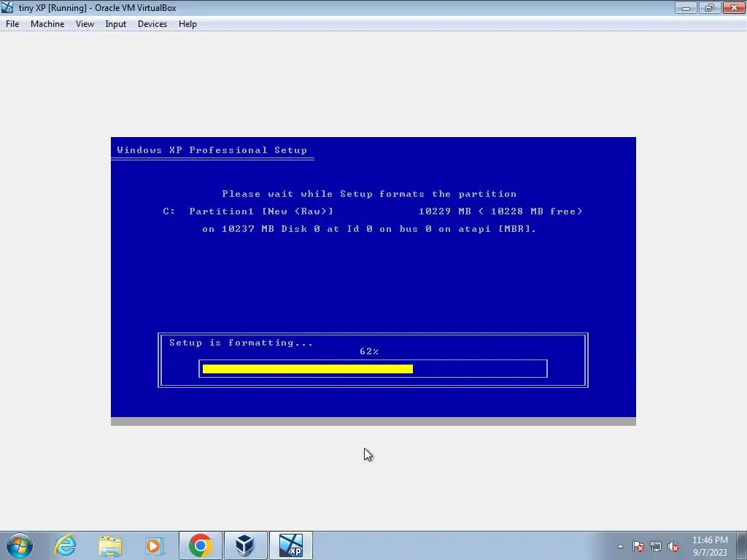This screenshot has height=560, width=747.
Task: Open the network tray icon
Action: 656,546
